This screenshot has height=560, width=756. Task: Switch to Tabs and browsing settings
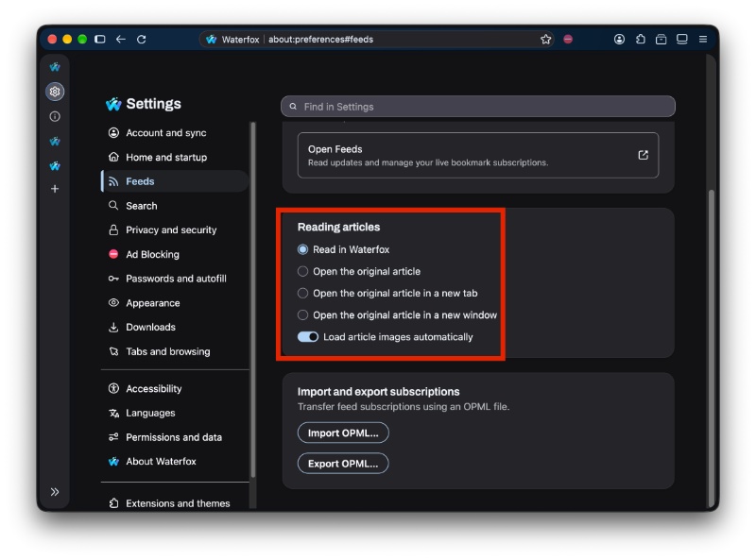[175, 351]
